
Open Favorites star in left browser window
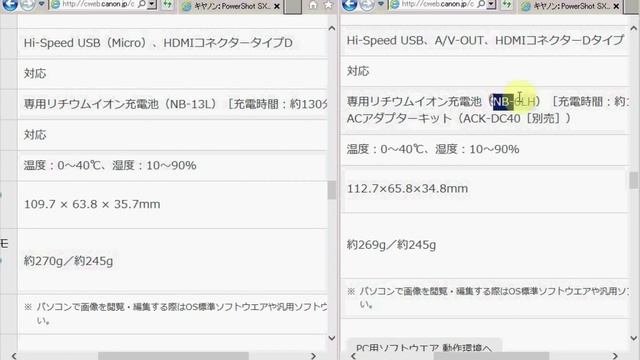[x=328, y=5]
